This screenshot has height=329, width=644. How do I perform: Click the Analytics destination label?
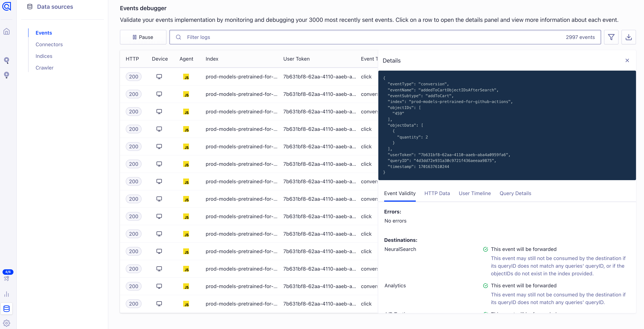395,286
